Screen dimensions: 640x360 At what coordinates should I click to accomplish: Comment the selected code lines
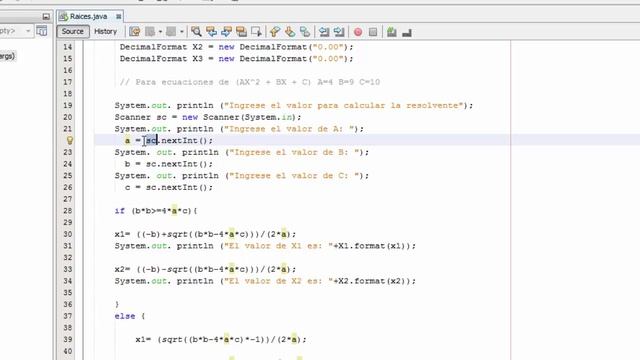[392, 31]
